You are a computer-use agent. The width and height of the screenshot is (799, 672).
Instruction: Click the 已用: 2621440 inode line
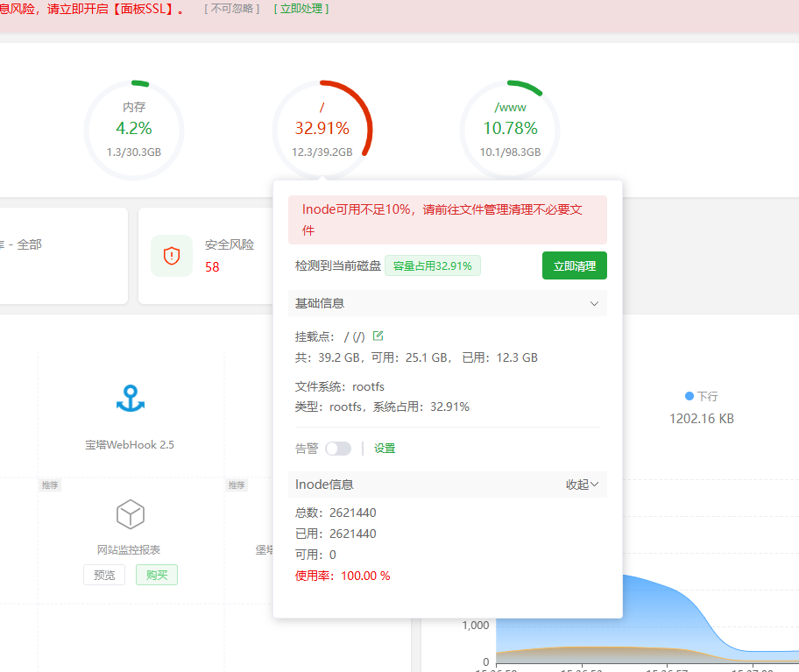point(336,534)
